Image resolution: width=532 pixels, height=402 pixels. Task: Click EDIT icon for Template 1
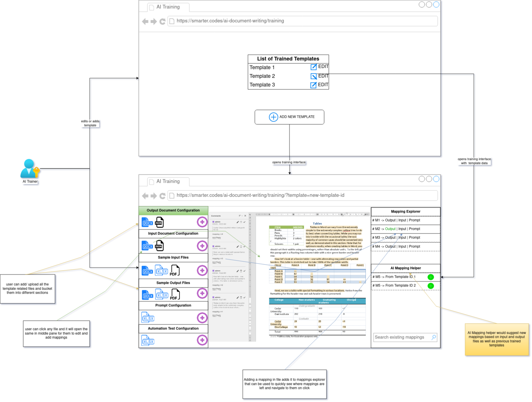(313, 67)
